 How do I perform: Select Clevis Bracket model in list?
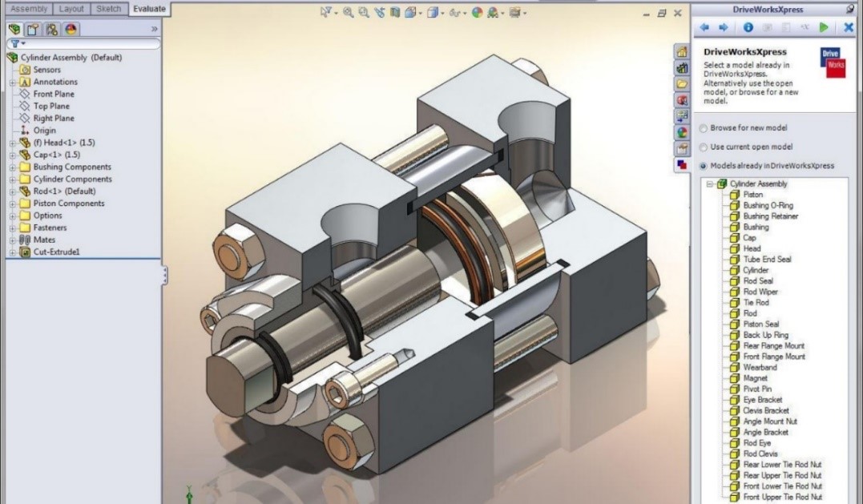[766, 410]
